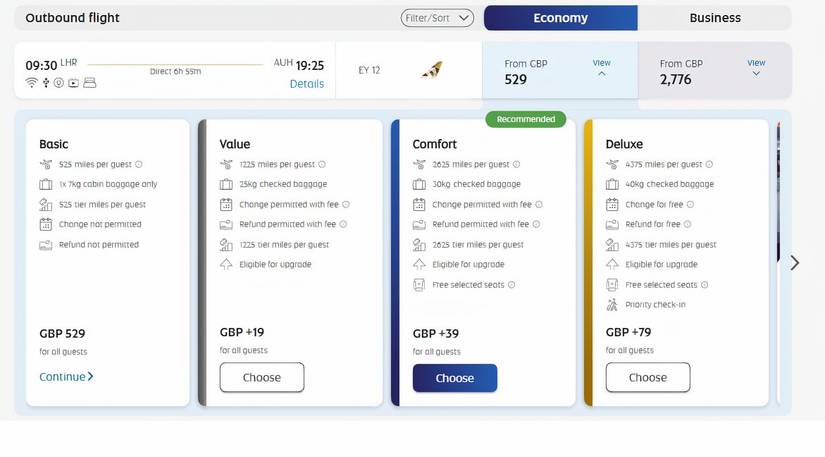Click the in-flight entertainment screen icon
Image resolution: width=825 pixels, height=457 pixels.
click(x=73, y=82)
